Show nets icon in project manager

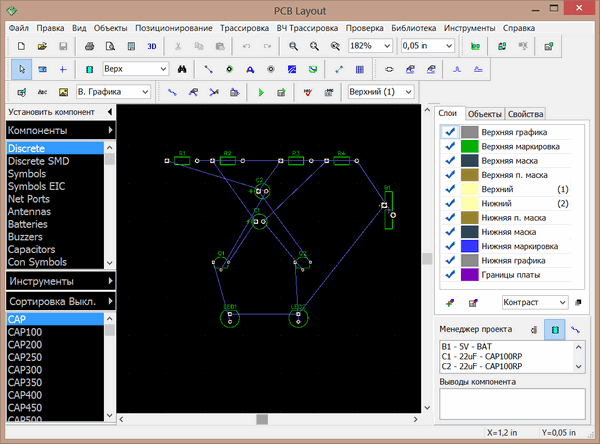click(x=575, y=329)
